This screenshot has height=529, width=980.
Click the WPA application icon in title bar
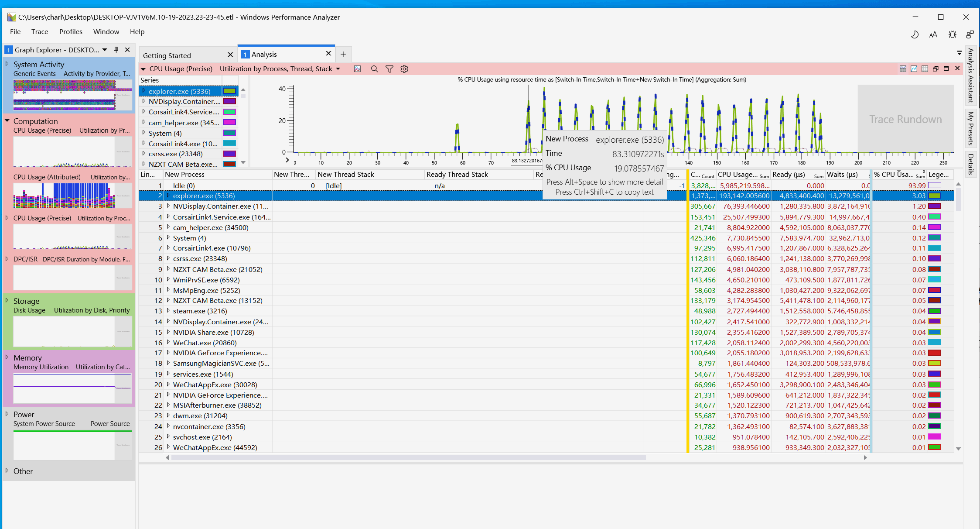coord(12,17)
